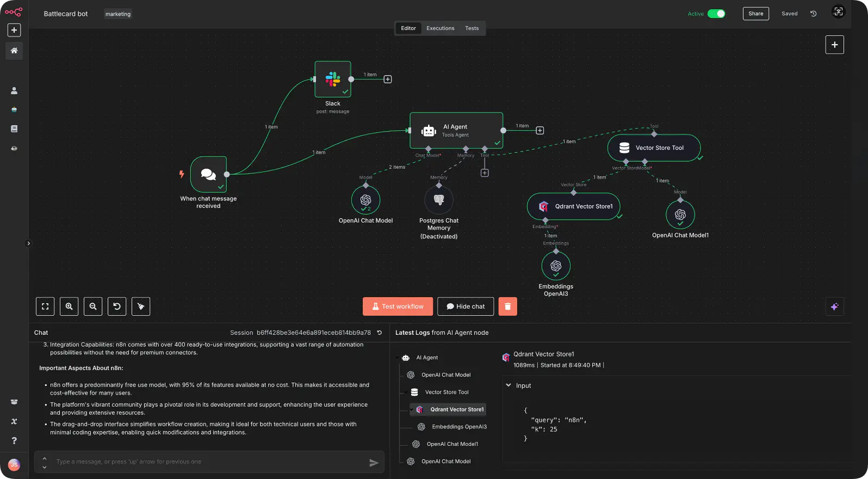868x479 pixels.
Task: Click the zoom out canvas button
Action: 93,306
